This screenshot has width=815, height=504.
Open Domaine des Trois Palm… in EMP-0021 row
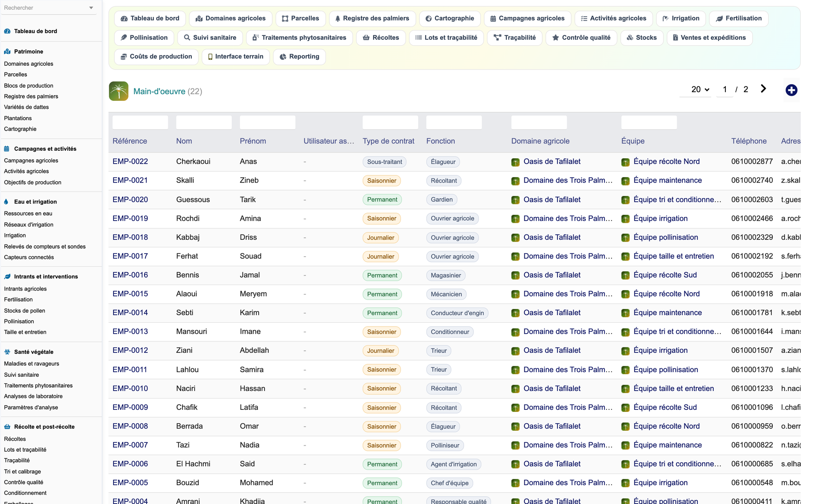[x=568, y=180]
